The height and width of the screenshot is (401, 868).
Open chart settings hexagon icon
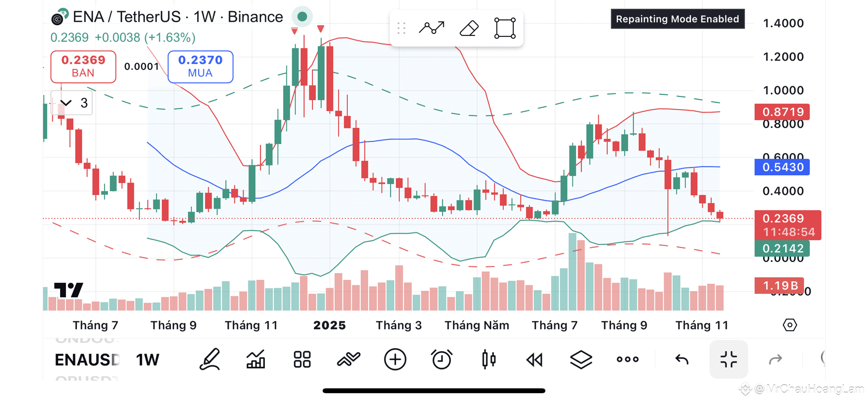pyautogui.click(x=790, y=325)
